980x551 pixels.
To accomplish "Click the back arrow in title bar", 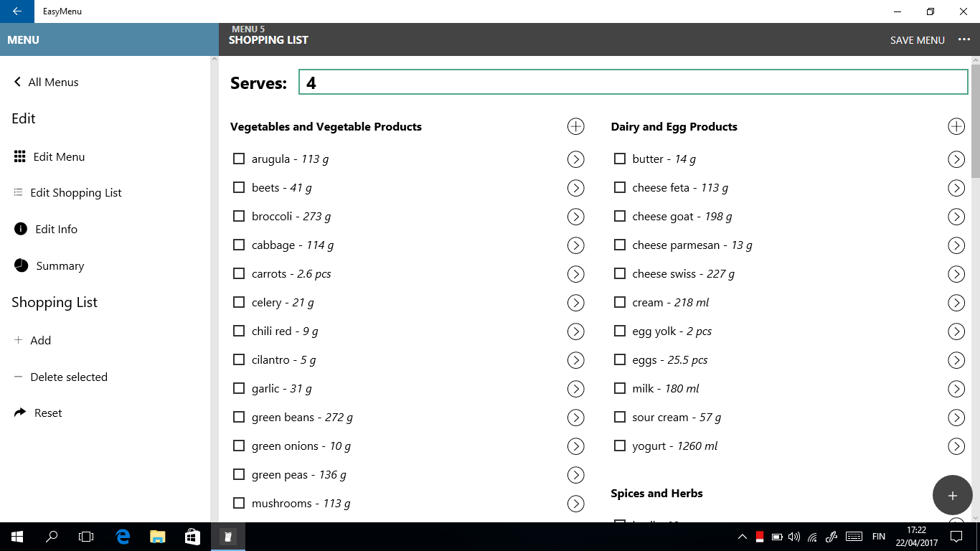I will tap(17, 11).
